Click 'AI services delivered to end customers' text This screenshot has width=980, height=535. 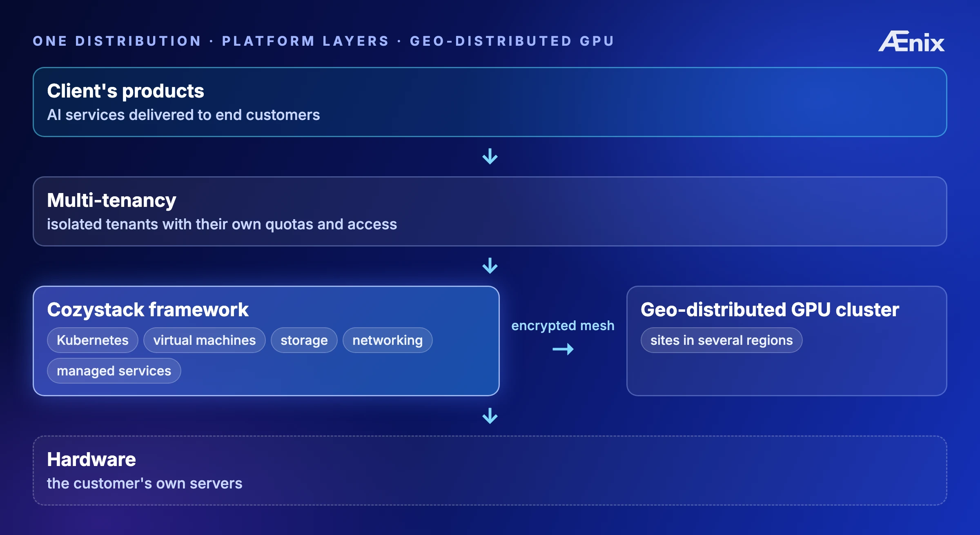click(183, 115)
